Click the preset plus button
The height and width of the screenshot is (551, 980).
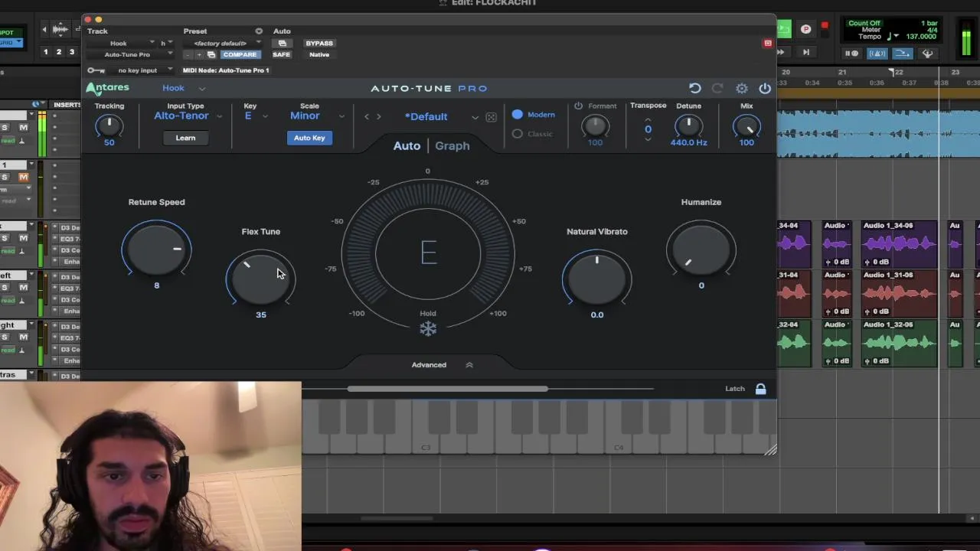pyautogui.click(x=199, y=54)
